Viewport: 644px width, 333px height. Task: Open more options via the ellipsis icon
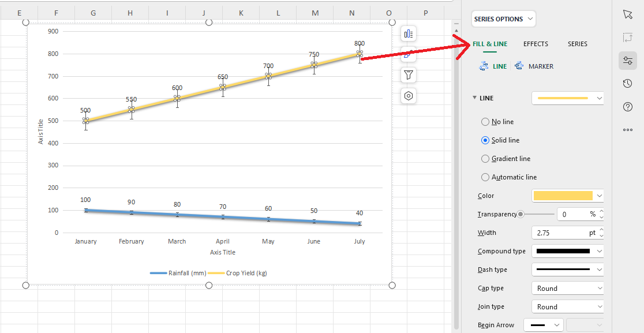tap(628, 130)
